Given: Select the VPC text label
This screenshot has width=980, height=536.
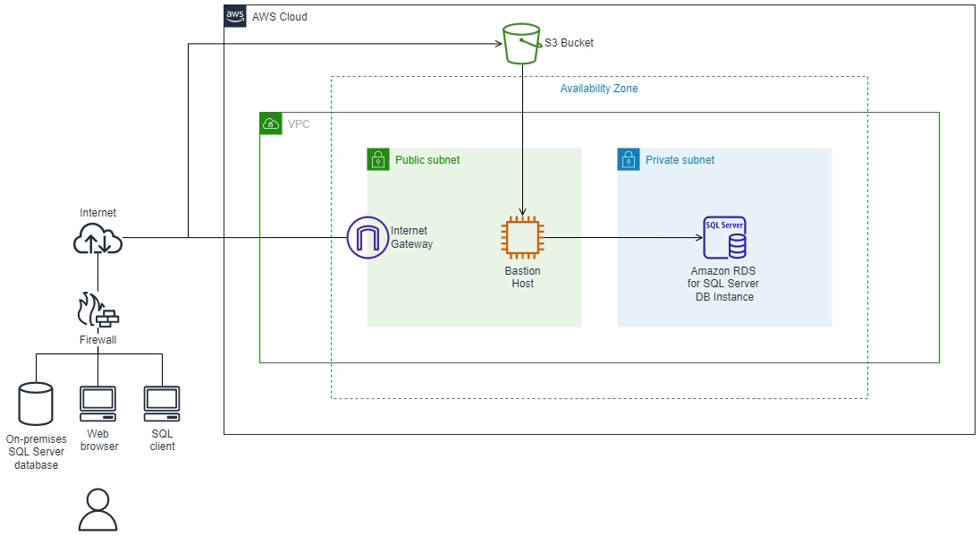Looking at the screenshot, I should (x=300, y=123).
